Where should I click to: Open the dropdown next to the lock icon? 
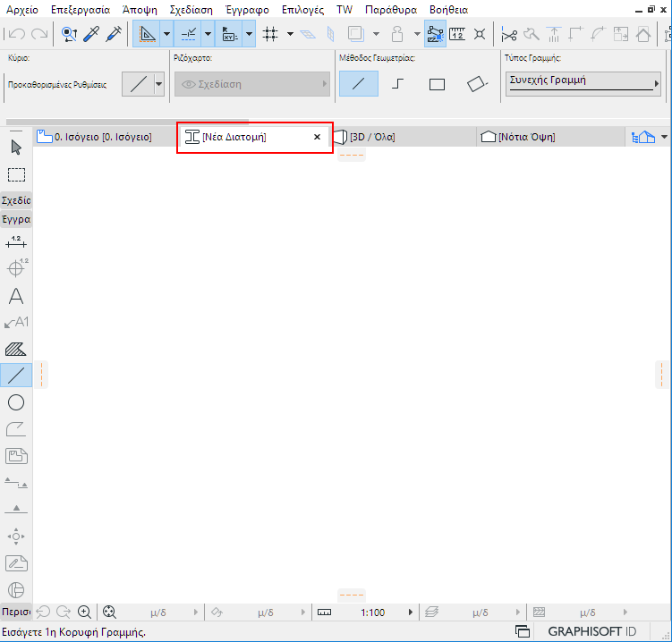pyautogui.click(x=417, y=34)
